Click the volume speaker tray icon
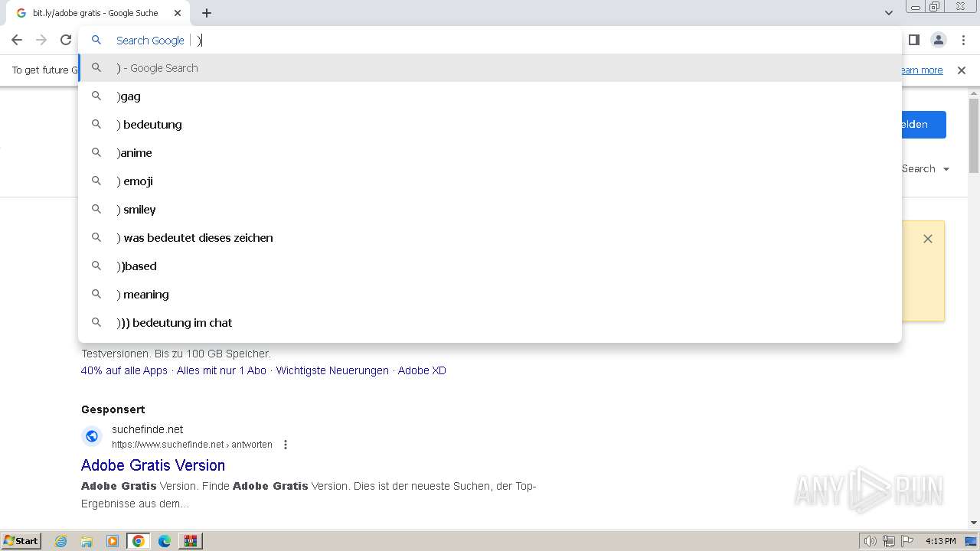The width and height of the screenshot is (980, 551). pyautogui.click(x=871, y=541)
